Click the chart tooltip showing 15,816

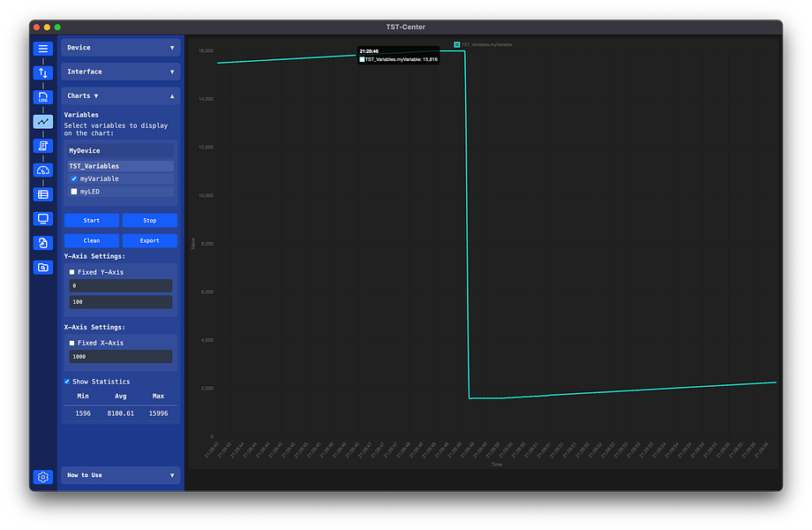[398, 56]
